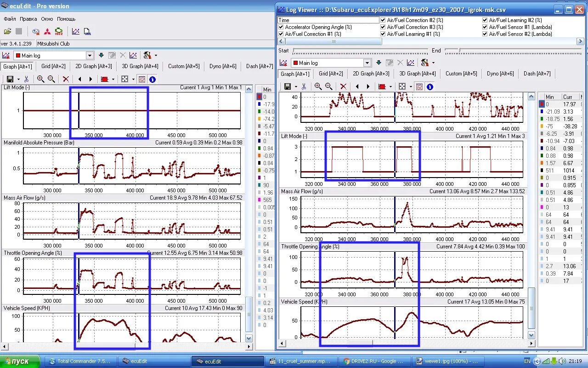Expand the tools dropdown arrow in ecuEdit log toolbar
This screenshot has width=588, height=368.
coord(156,56)
